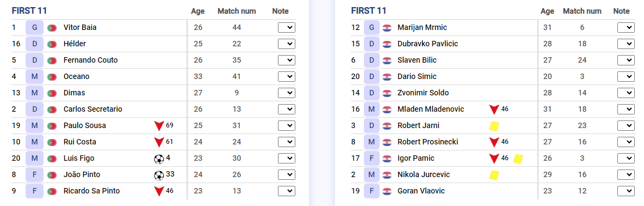Select player name Fernando Couto
This screenshot has height=206, width=644.
pos(90,60)
